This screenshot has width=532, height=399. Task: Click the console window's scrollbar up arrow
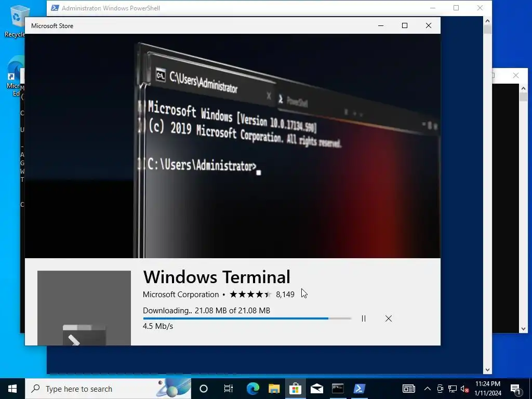pos(523,88)
